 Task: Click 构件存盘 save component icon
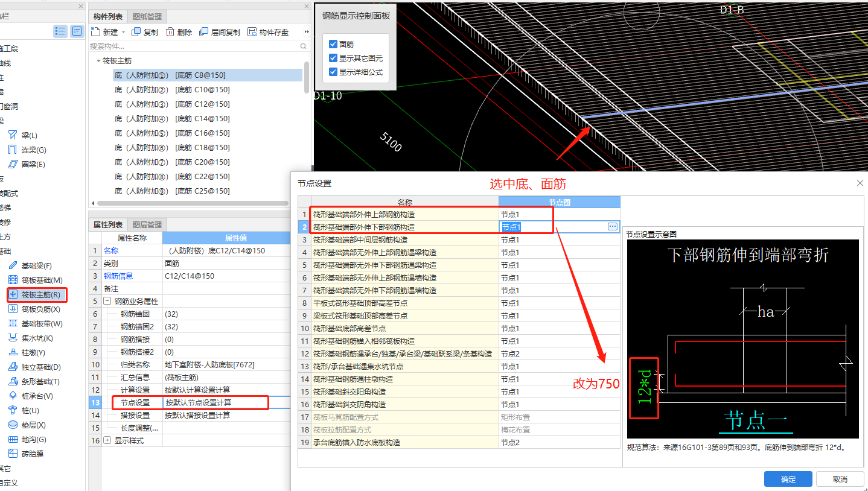[252, 32]
